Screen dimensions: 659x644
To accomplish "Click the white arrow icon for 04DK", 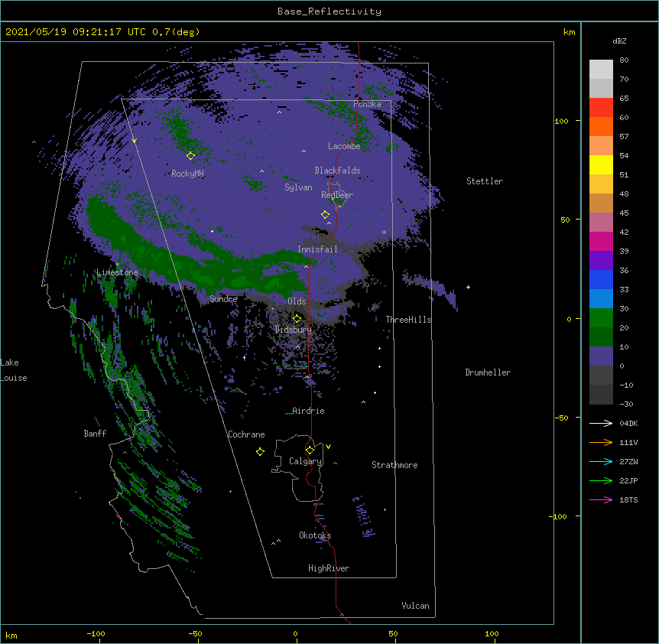I will point(601,423).
